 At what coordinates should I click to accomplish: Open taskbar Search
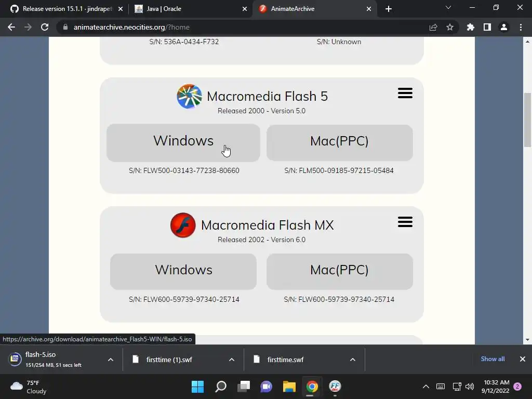[x=220, y=387]
